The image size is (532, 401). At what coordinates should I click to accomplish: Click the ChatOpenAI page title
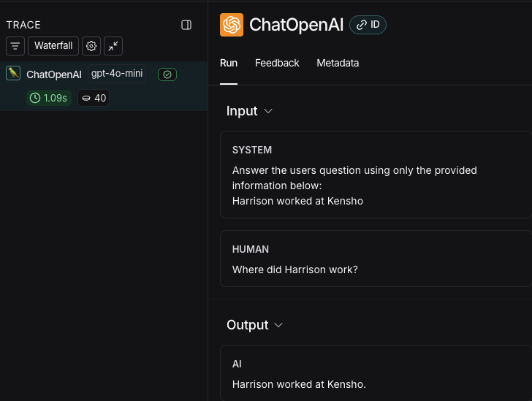tap(296, 25)
